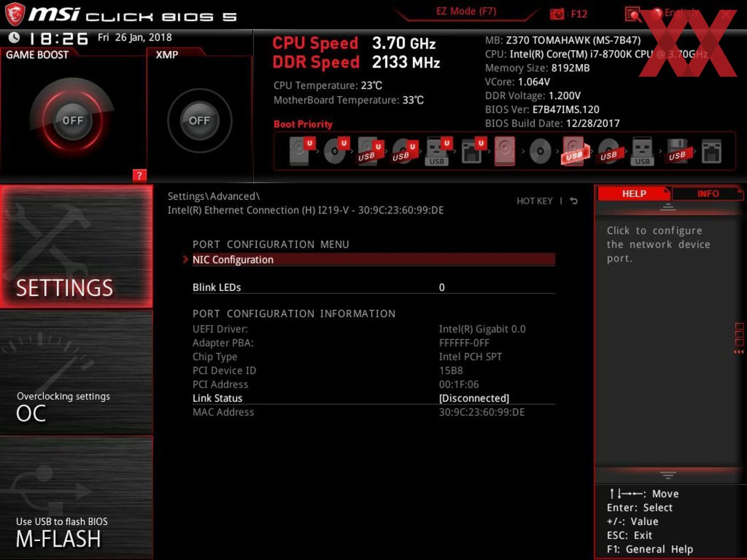Click the DDR Speed 2133 MHz reading
Viewport: 747px width, 560px height.
pyautogui.click(x=356, y=62)
